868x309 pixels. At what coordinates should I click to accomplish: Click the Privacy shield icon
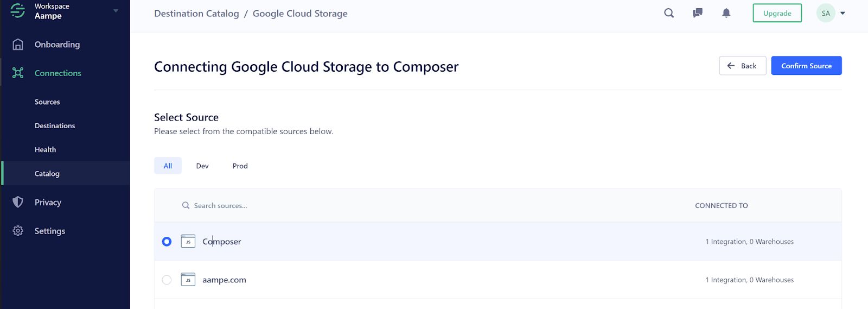coord(18,202)
